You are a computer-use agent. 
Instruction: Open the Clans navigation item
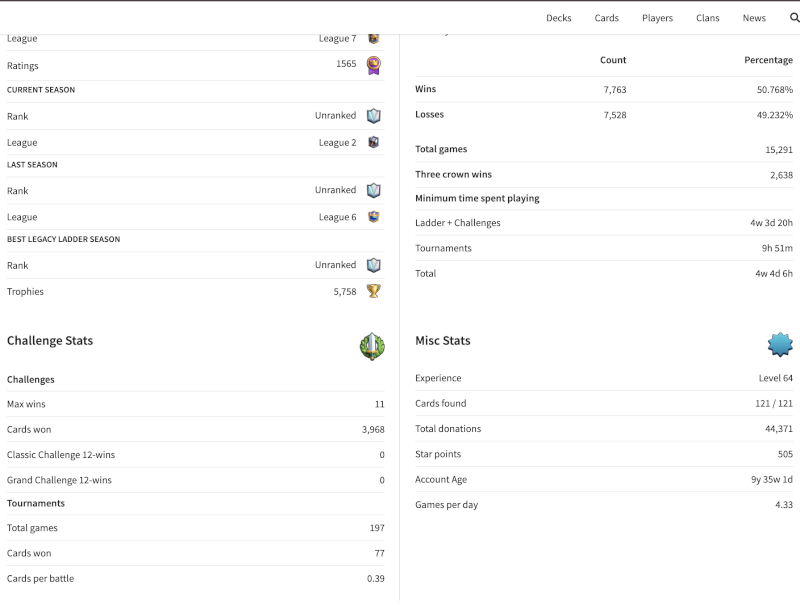(708, 18)
